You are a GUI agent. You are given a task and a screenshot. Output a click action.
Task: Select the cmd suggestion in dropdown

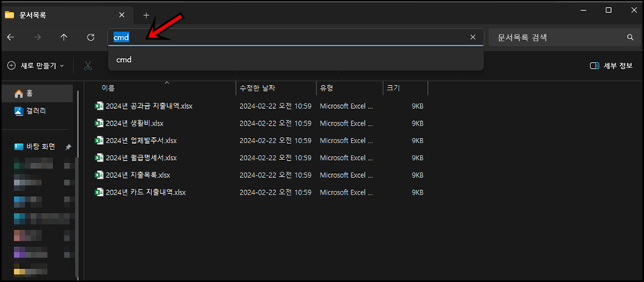(296, 60)
